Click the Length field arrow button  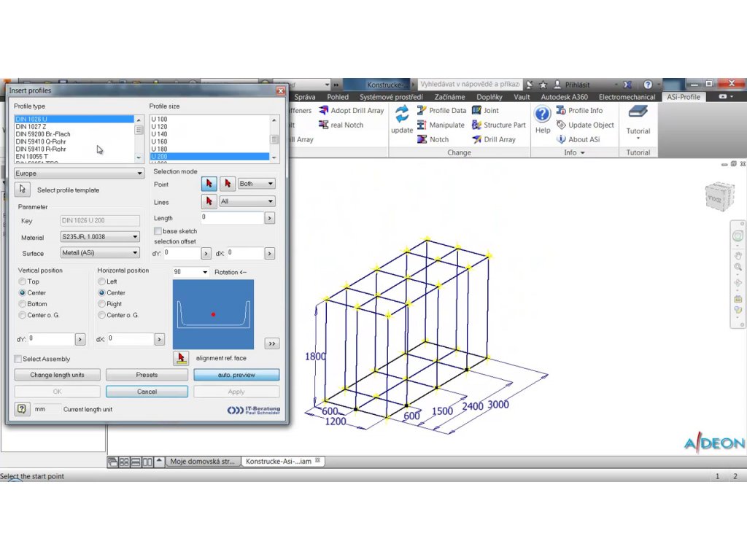coord(270,218)
